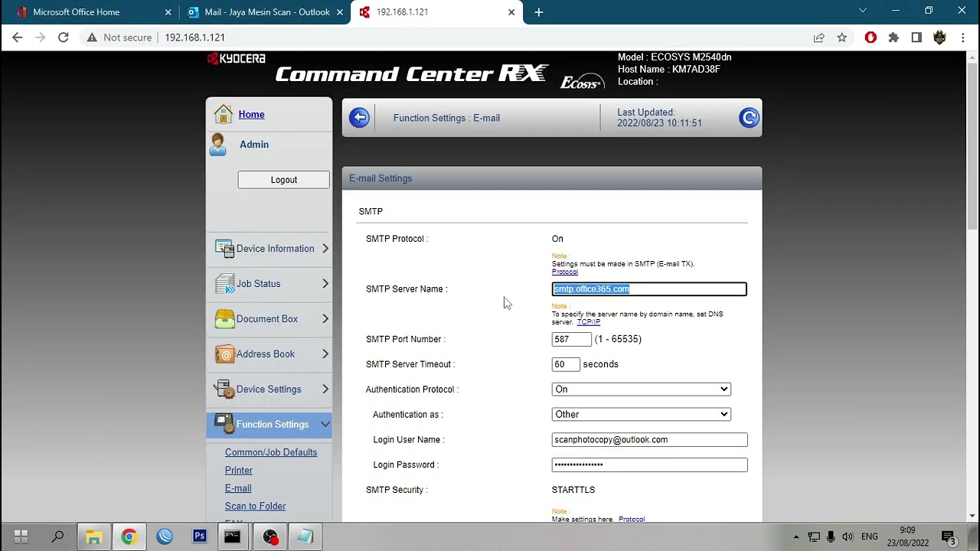Switch to Mail - Jaya Mesin Scan tab
This screenshot has height=551, width=980.
(x=264, y=12)
